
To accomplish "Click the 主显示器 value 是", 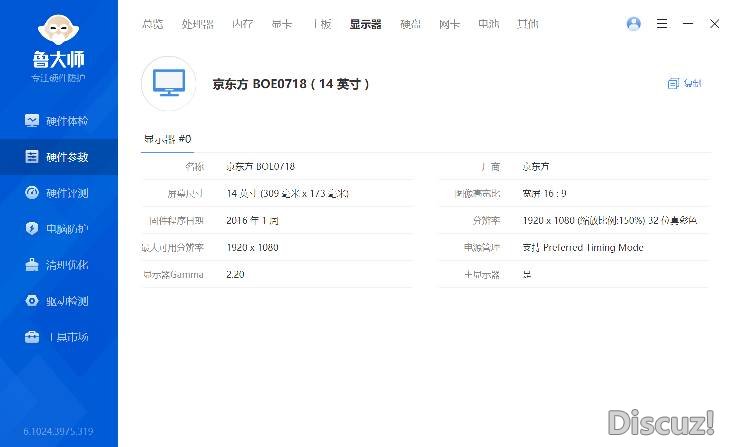I will pos(527,275).
